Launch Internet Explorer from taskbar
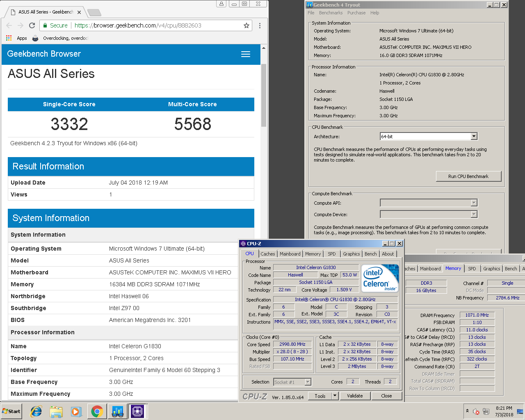This screenshot has width=525, height=420. click(36, 411)
